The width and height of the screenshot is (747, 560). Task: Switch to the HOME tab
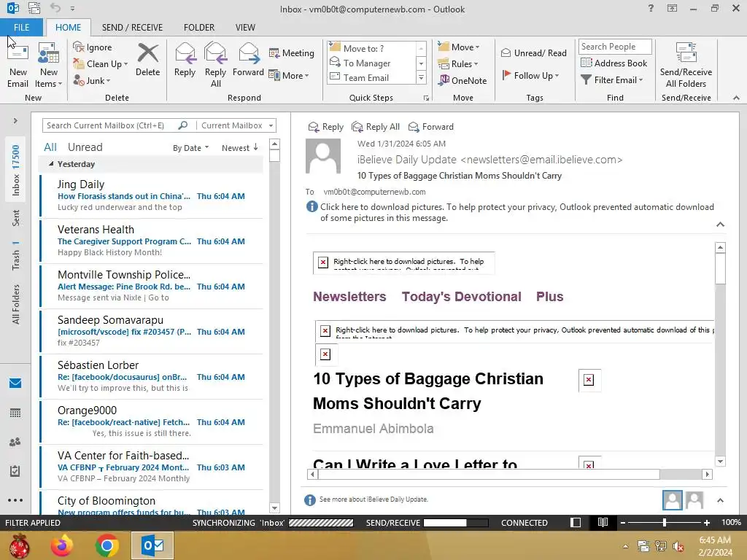click(x=68, y=27)
